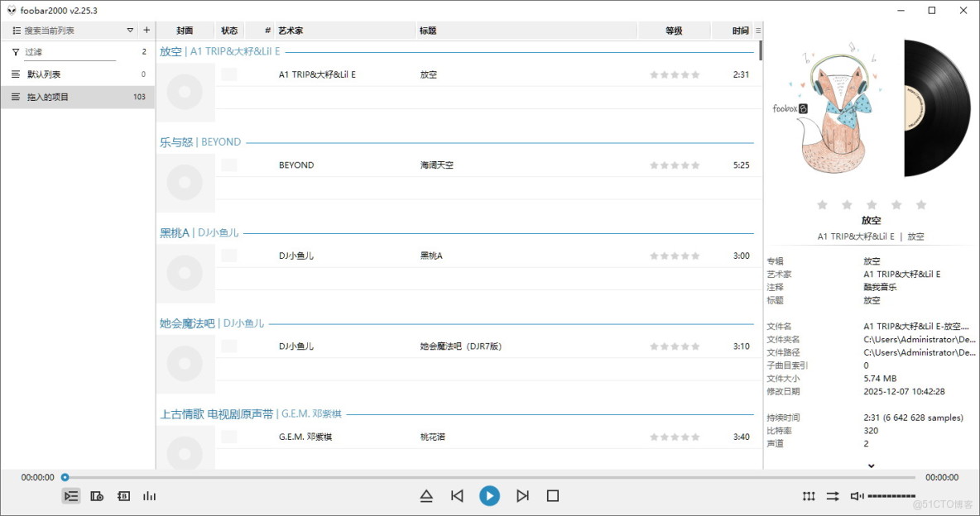Open the album art viewer icon

pyautogui.click(x=96, y=495)
